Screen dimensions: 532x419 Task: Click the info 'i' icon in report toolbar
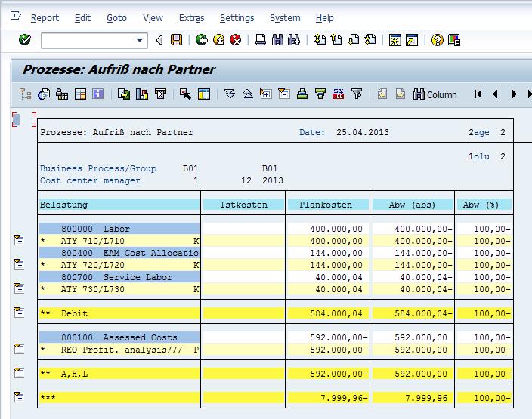point(97,94)
